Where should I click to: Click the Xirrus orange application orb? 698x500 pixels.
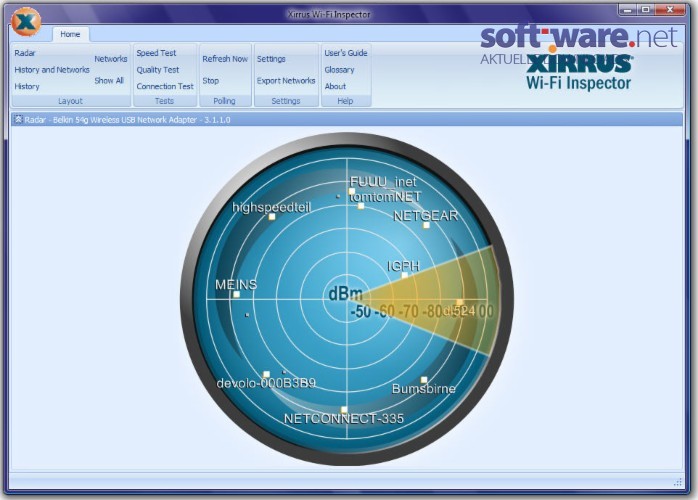pos(26,21)
